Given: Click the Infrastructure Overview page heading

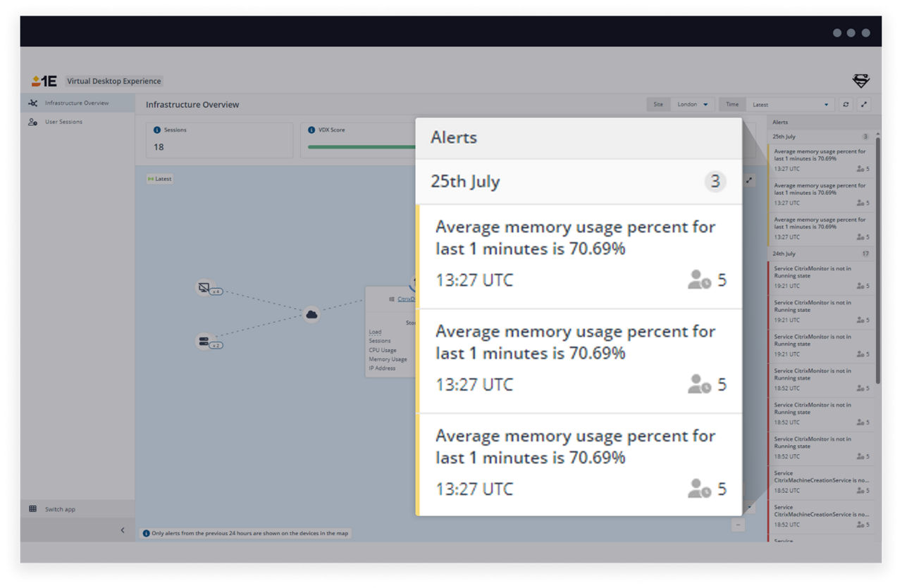Looking at the screenshot, I should click(x=192, y=104).
